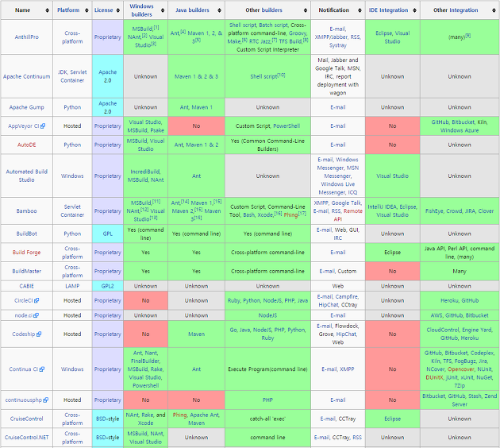Click external link icon next to CircleCI
This screenshot has height=448, width=500.
37,300
